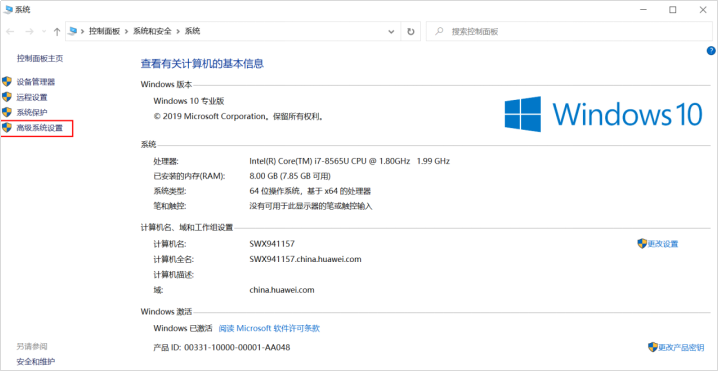Click the shield icon beside 系统保护

[6, 112]
